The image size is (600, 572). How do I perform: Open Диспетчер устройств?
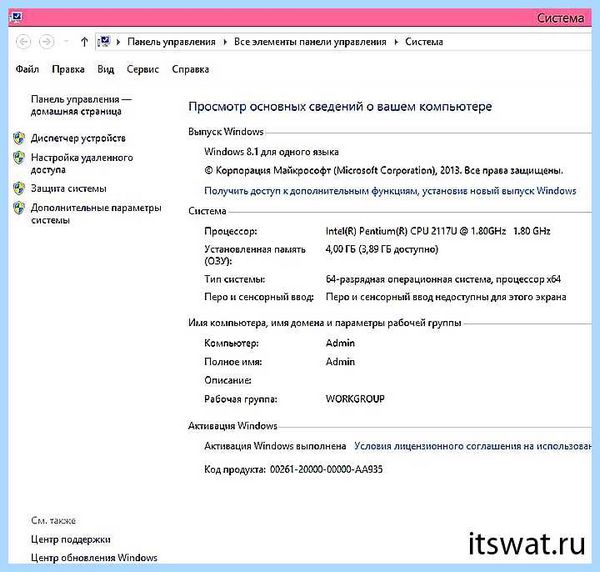[x=78, y=138]
